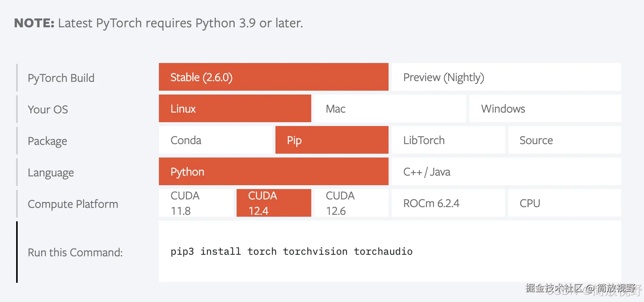
Task: Select CUDA 11.8 compute platform
Action: (196, 203)
